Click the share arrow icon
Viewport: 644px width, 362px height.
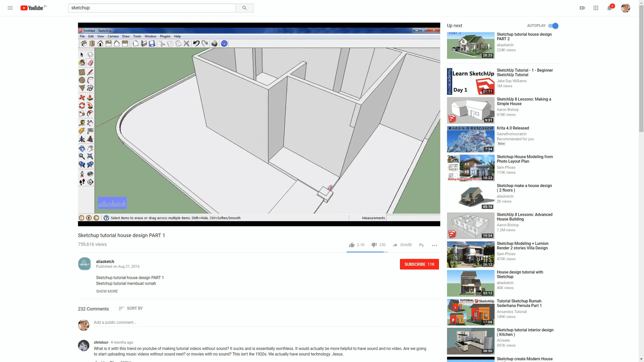tap(395, 245)
